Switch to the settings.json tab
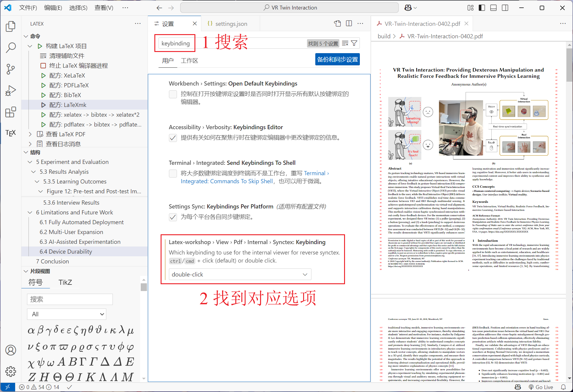Image resolution: width=573 pixels, height=392 pixels. pyautogui.click(x=231, y=24)
